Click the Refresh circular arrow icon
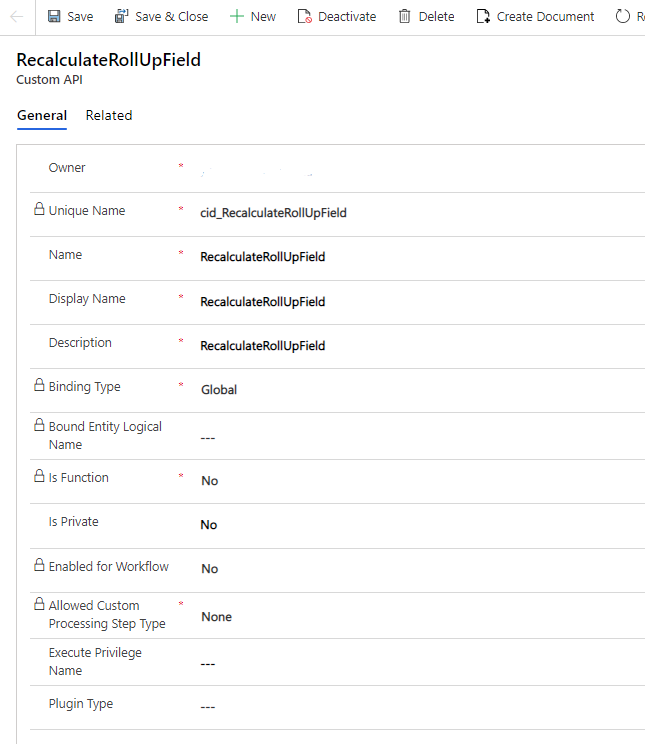The image size is (645, 744). pyautogui.click(x=624, y=17)
